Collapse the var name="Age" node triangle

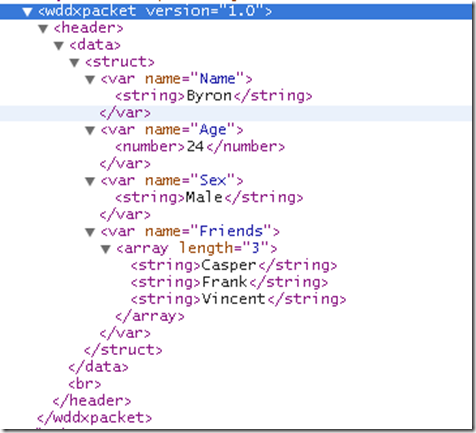[x=90, y=130]
